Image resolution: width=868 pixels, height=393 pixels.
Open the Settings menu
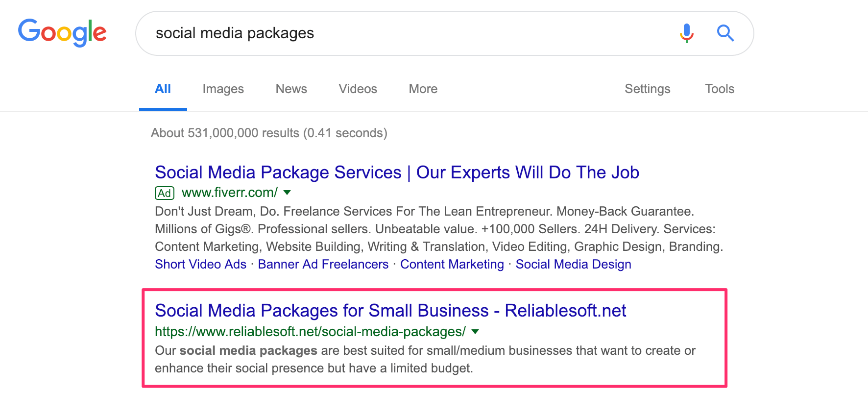[647, 89]
